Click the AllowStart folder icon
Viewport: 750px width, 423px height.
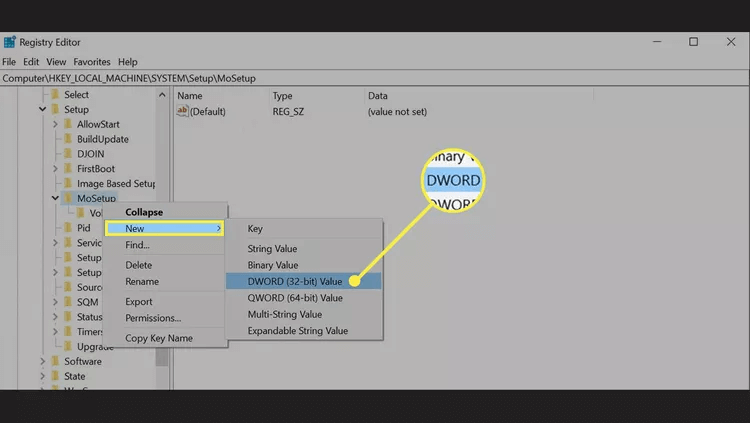[x=68, y=124]
